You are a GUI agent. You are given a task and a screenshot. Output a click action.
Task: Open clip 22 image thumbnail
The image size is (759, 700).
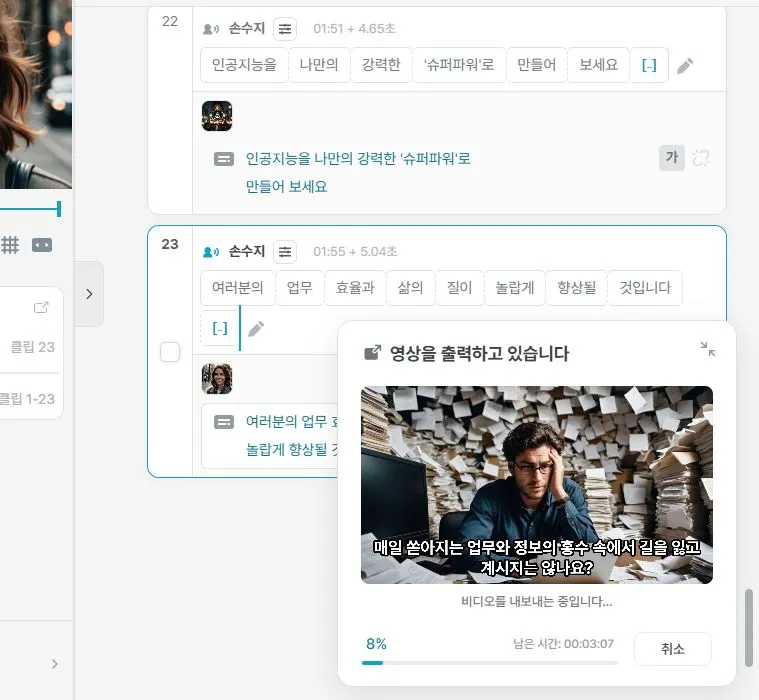217,116
